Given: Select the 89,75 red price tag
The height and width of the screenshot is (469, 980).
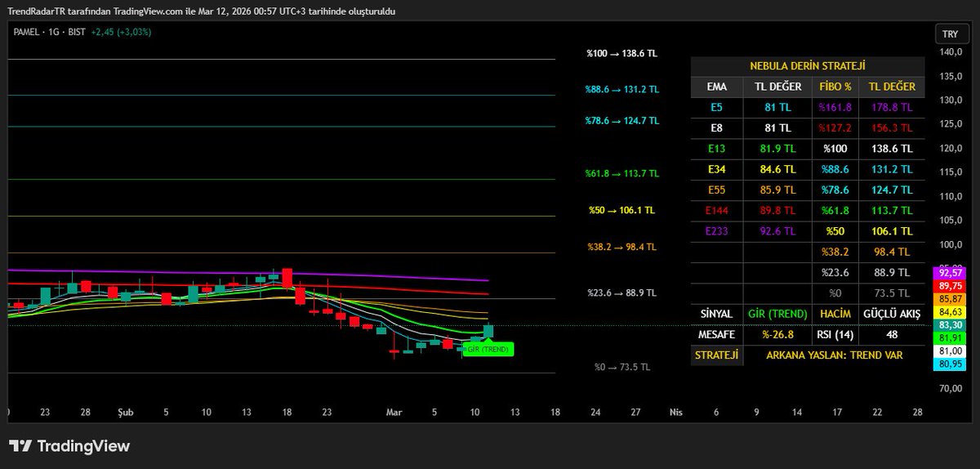Looking at the screenshot, I should (x=948, y=285).
